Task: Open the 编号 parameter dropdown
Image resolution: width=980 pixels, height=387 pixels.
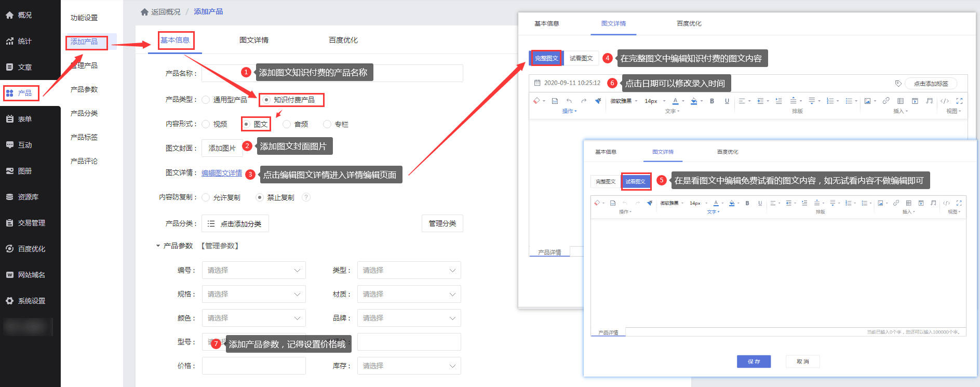Action: (253, 270)
